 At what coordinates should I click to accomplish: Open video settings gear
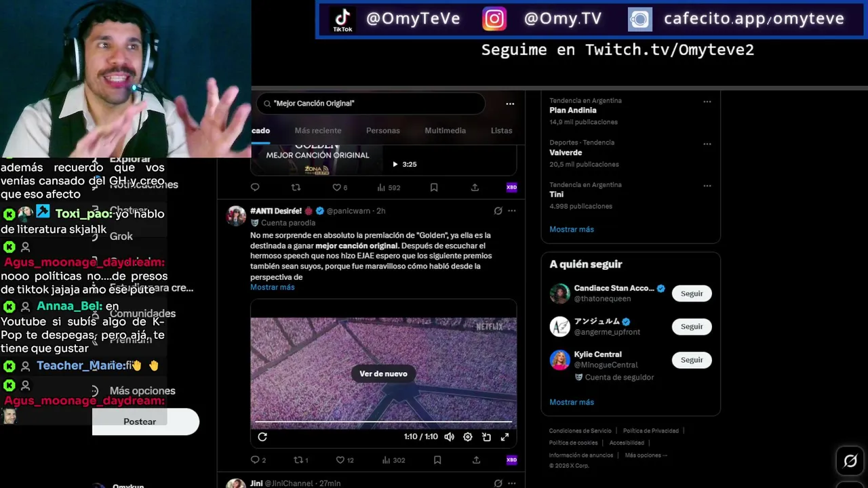pyautogui.click(x=467, y=437)
